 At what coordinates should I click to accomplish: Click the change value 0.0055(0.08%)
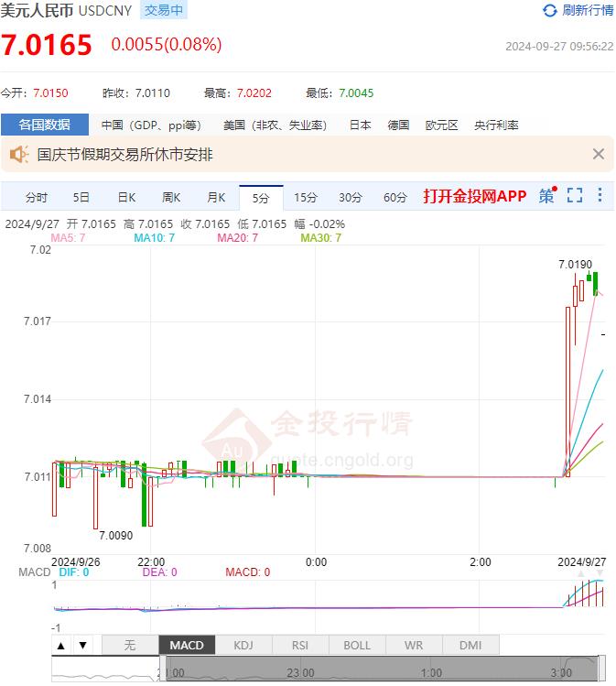coord(167,44)
